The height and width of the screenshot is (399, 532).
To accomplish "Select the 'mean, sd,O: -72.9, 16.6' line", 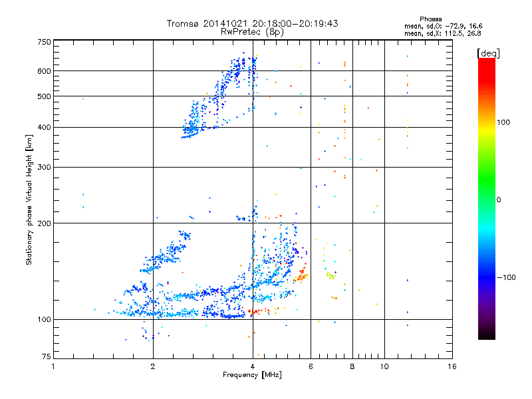I will 443,26.
